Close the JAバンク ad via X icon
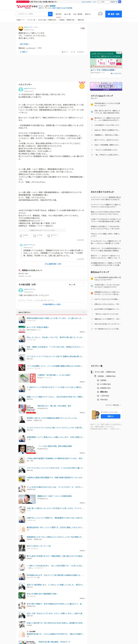Screen dimensions: 138x644 pyautogui.click(x=121, y=52)
